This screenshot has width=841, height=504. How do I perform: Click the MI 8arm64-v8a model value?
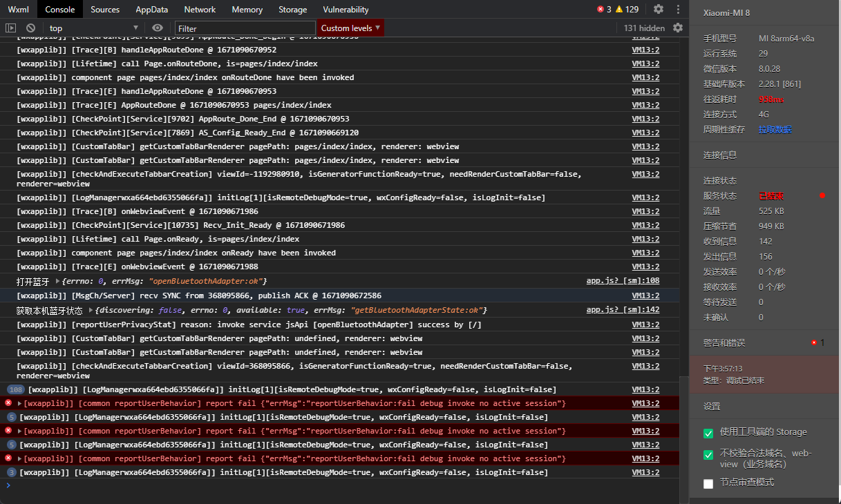point(786,39)
